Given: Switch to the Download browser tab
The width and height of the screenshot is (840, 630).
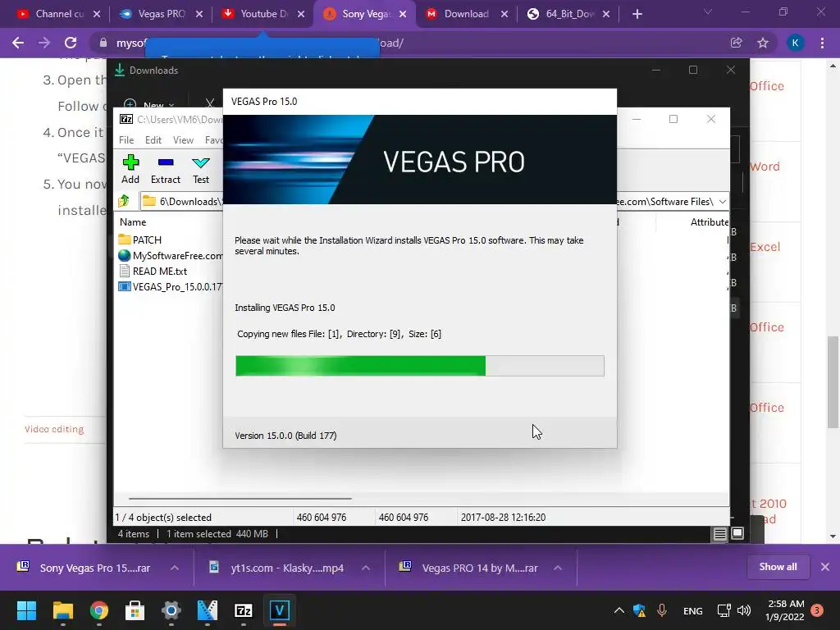Looking at the screenshot, I should click(x=461, y=14).
